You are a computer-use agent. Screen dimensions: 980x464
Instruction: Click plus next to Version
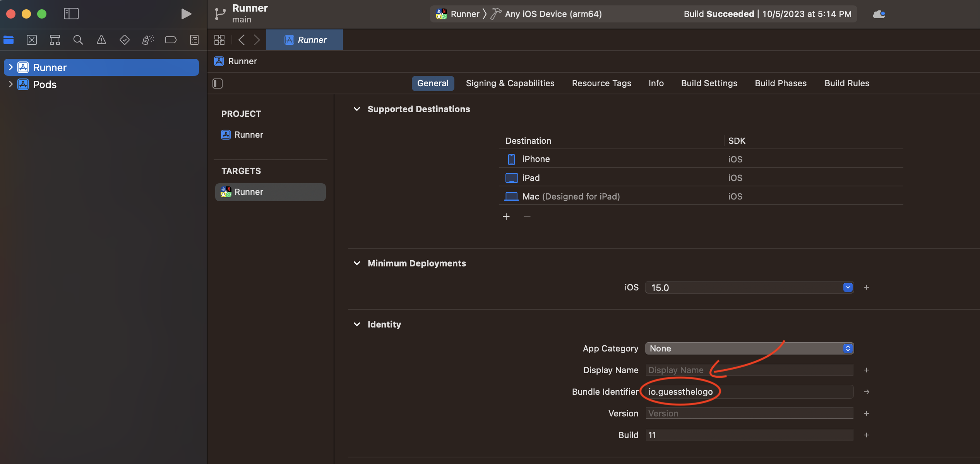[x=867, y=413]
